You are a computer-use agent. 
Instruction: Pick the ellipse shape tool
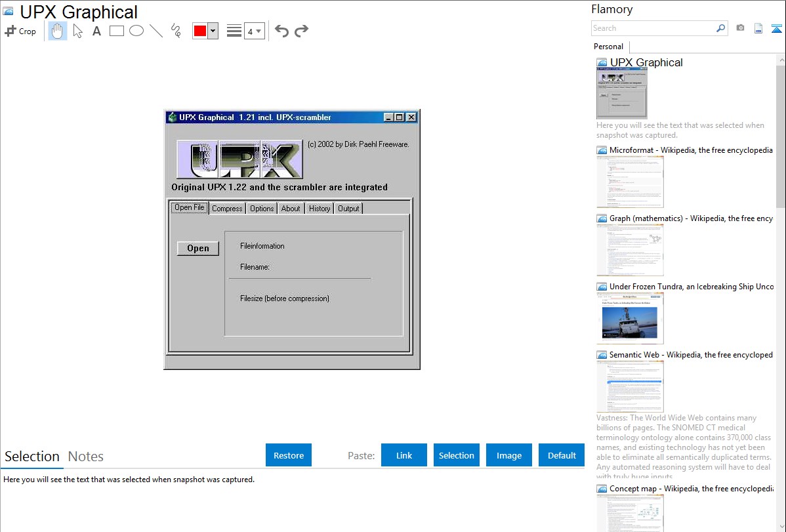click(x=136, y=31)
